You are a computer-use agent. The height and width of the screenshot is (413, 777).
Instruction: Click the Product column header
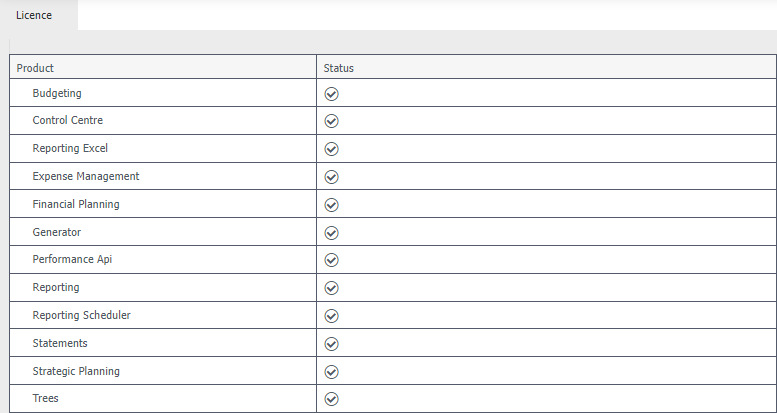[35, 68]
